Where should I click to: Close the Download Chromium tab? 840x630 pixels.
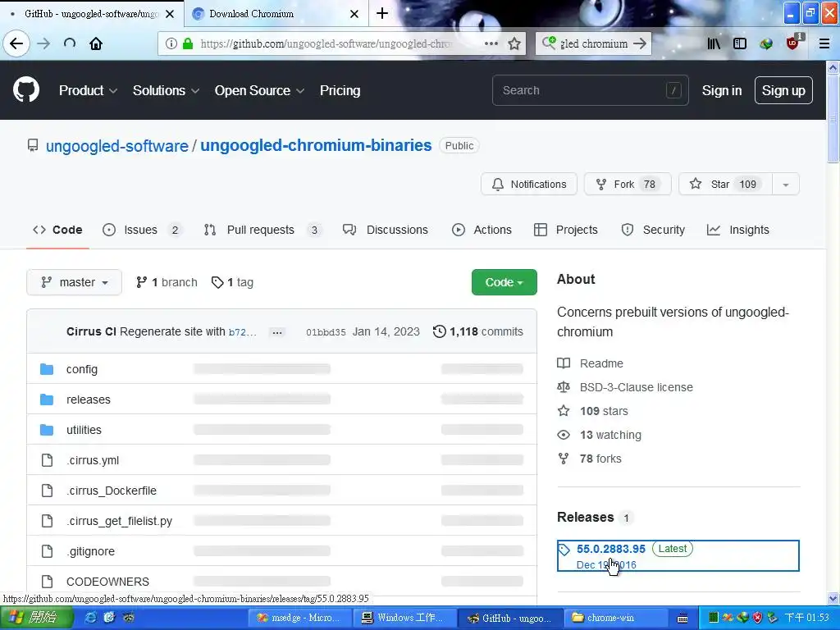(x=354, y=14)
